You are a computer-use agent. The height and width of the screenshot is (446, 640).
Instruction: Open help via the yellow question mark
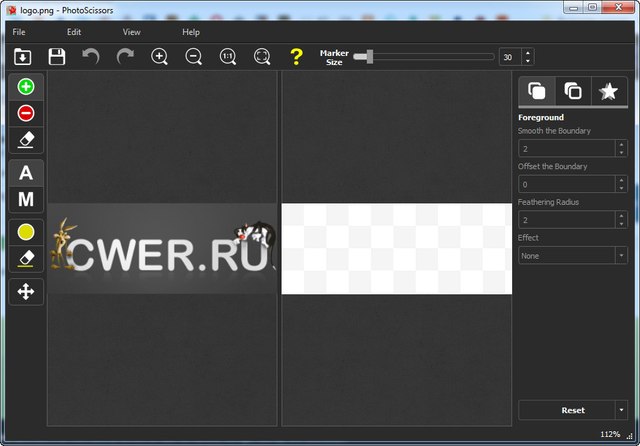click(296, 57)
